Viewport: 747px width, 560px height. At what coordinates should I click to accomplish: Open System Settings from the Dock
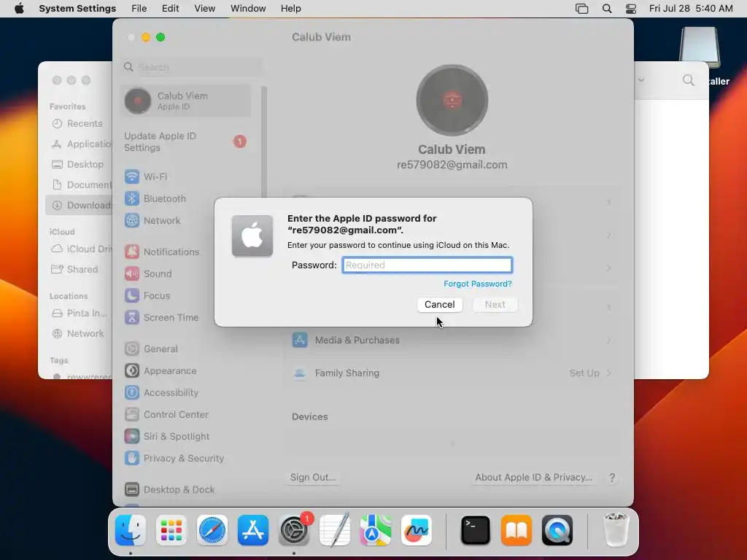click(x=294, y=530)
